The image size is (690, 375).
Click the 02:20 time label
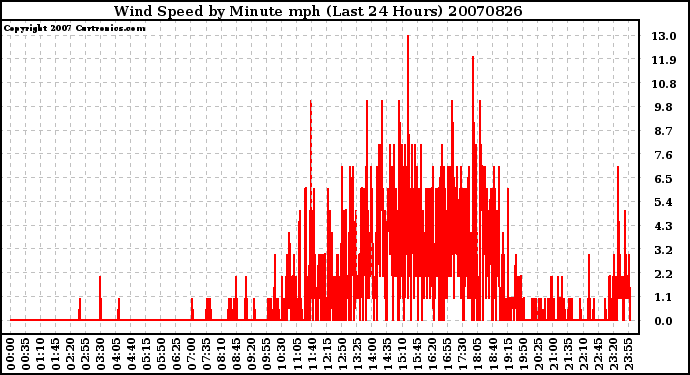click(x=71, y=355)
